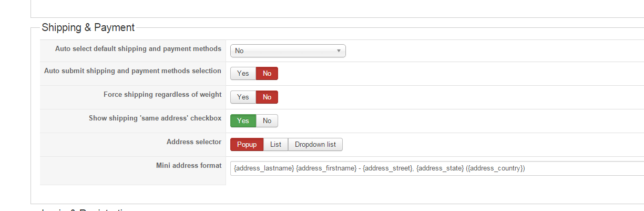
Task: Click the 'Force shipping regardless of weight' label
Action: (x=162, y=95)
